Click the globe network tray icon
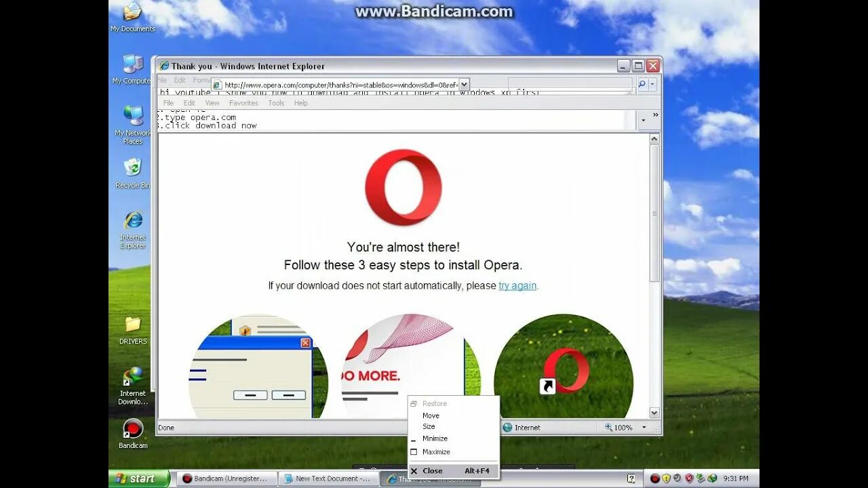Viewport: 868px width, 488px height. [712, 479]
